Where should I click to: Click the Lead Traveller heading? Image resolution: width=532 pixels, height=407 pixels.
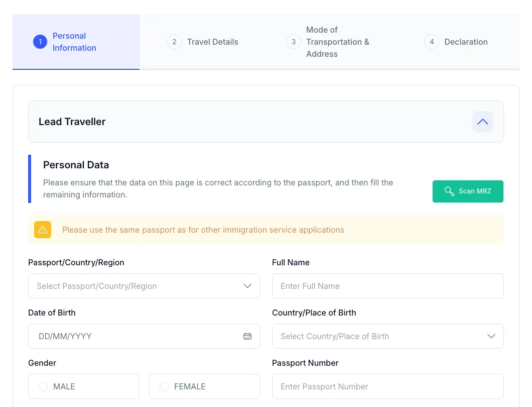(x=72, y=122)
